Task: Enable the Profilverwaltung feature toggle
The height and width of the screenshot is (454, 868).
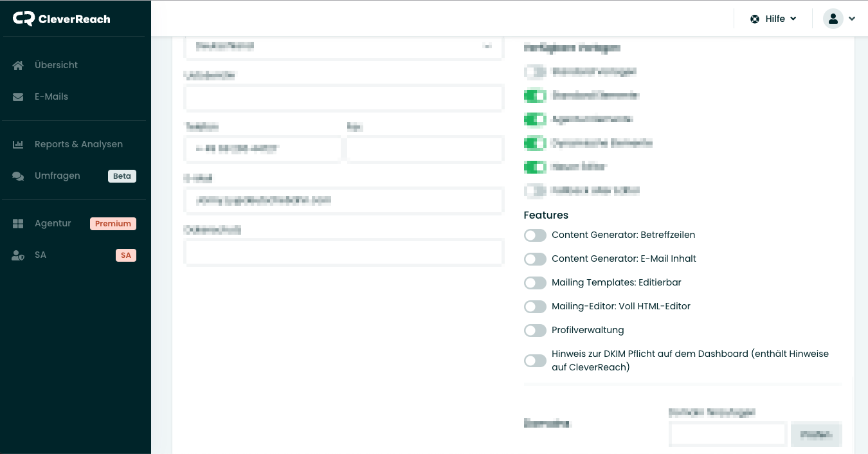Action: [x=535, y=331]
